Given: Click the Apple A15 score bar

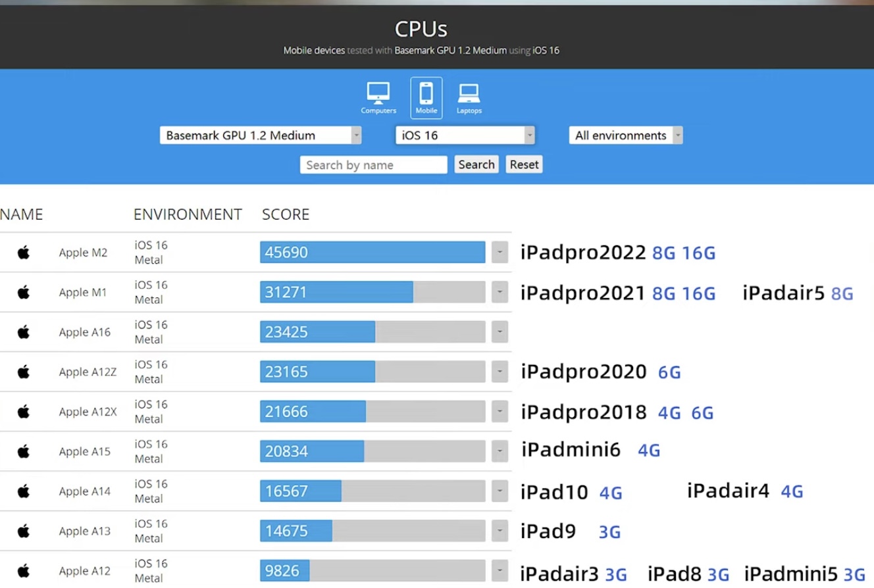Looking at the screenshot, I should (373, 451).
